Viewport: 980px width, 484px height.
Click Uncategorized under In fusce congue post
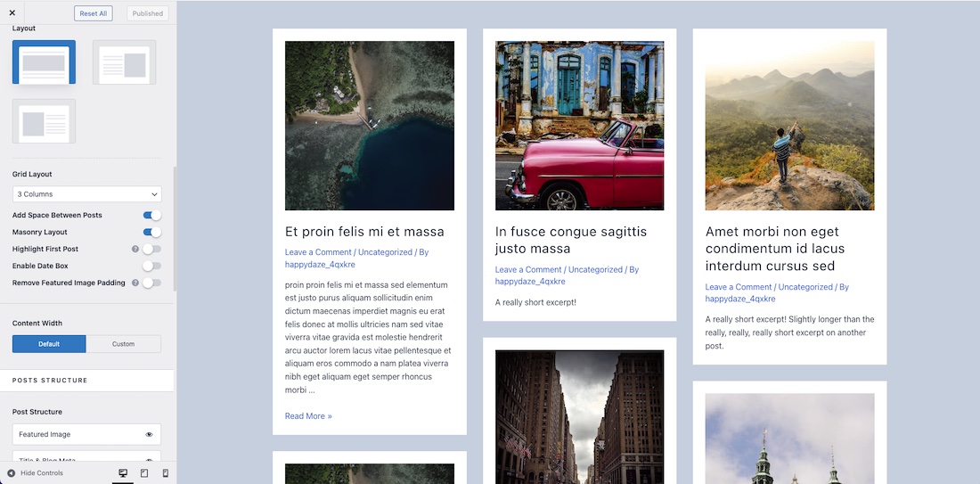(x=595, y=269)
